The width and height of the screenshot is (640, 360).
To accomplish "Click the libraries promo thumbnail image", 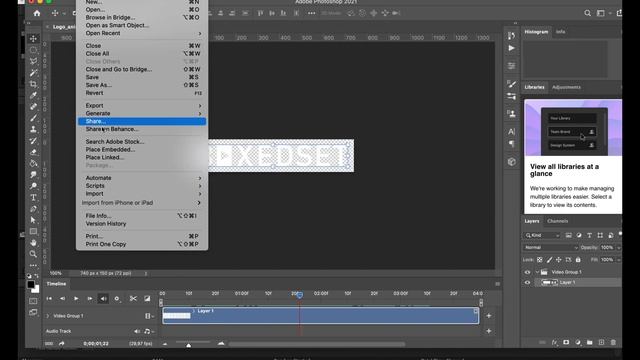I will click(x=573, y=127).
